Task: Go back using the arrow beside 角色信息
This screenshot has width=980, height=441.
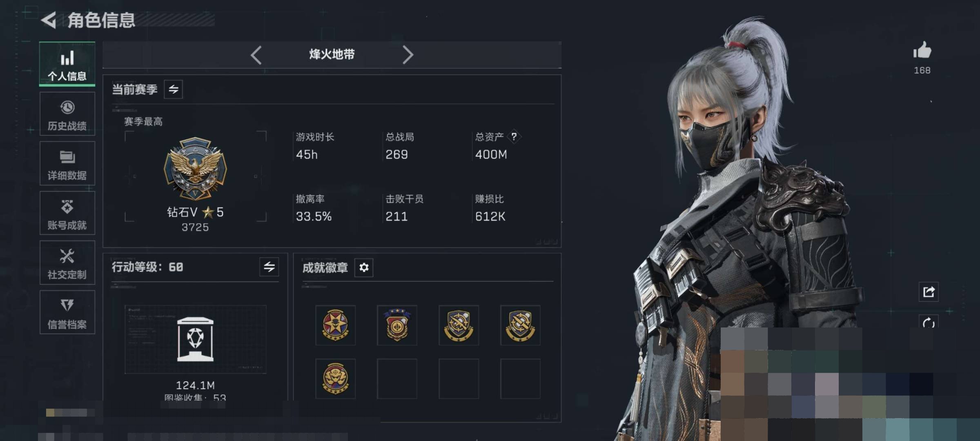Action: coord(49,20)
